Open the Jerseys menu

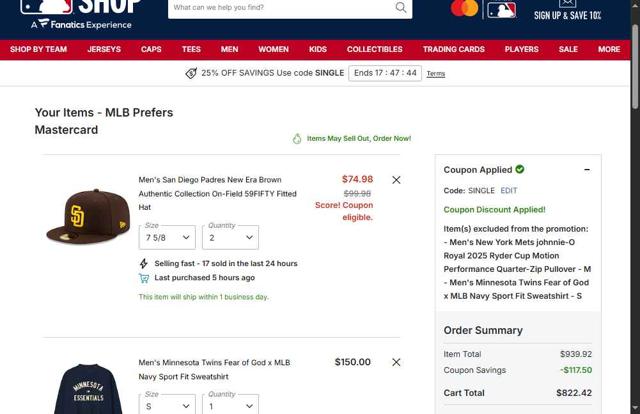[x=104, y=49]
